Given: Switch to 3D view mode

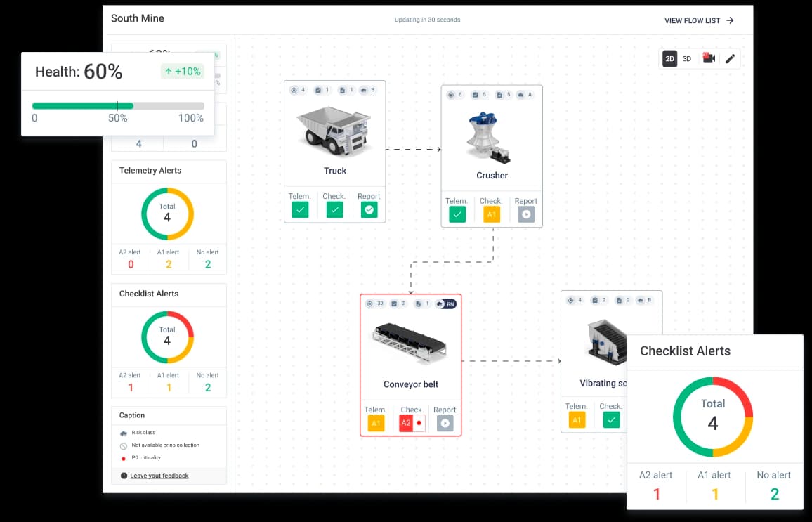Looking at the screenshot, I should (688, 58).
